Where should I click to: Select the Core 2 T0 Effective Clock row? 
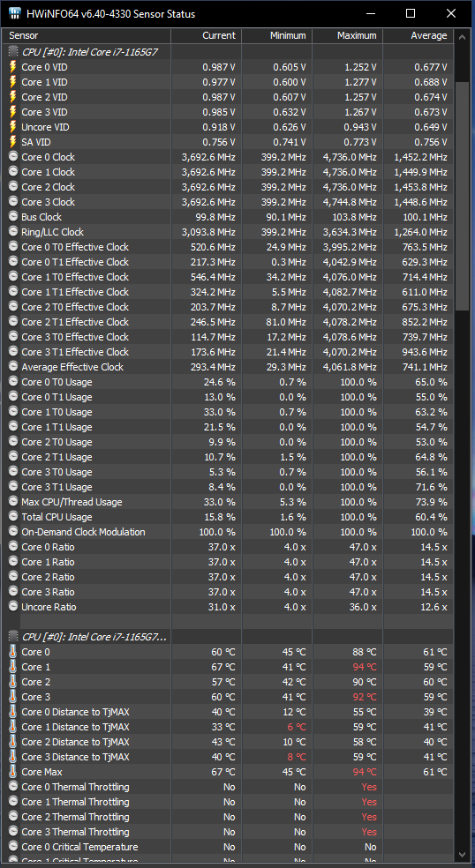pyautogui.click(x=229, y=307)
